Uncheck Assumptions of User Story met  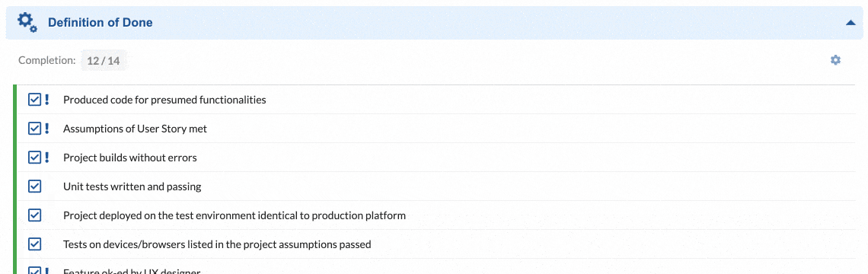click(x=34, y=129)
